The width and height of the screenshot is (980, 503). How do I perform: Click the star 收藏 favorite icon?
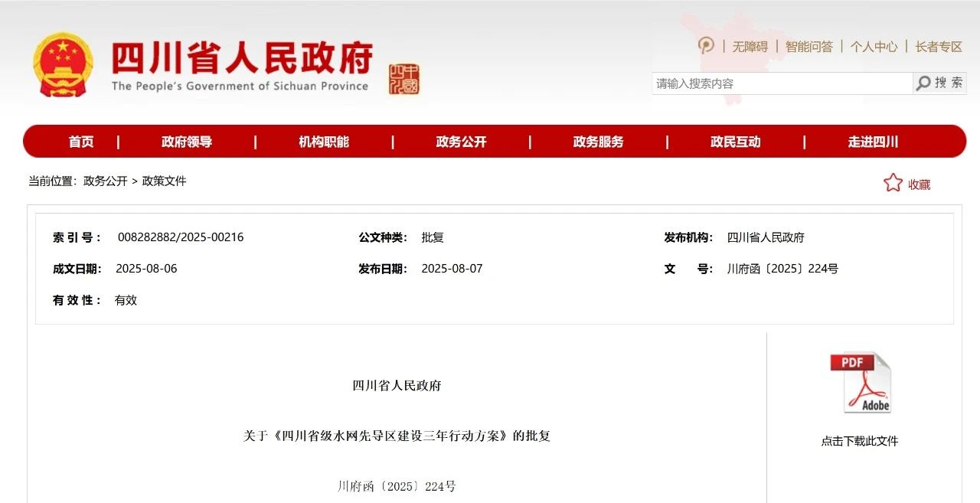click(893, 183)
